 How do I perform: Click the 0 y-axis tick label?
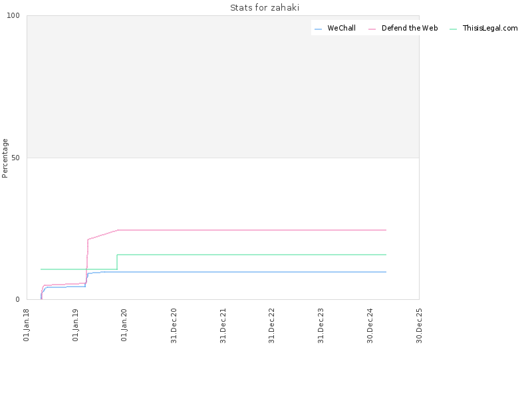coord(18,300)
